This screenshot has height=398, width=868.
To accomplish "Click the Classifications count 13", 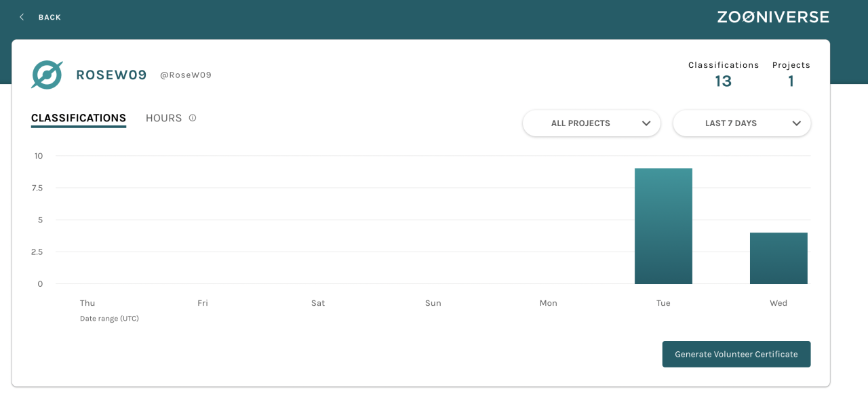I will (x=724, y=81).
